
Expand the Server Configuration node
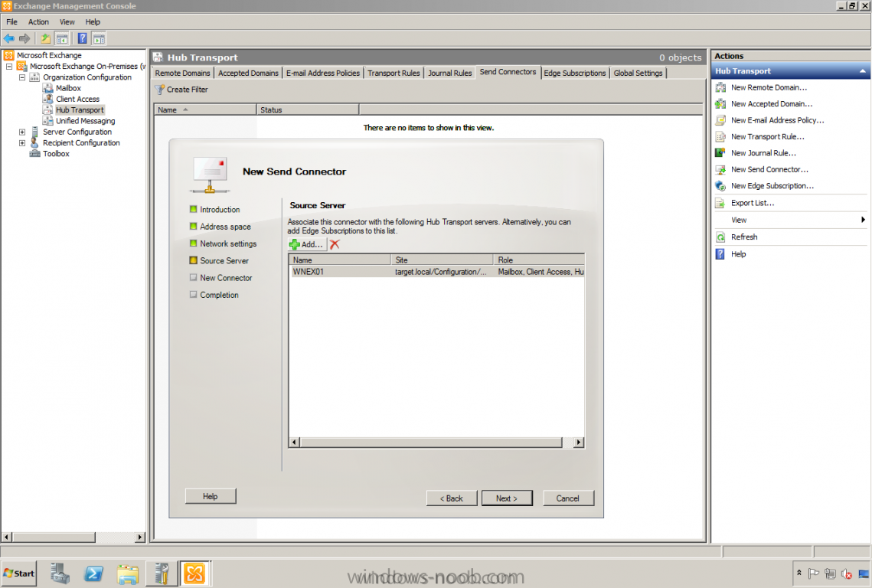tap(22, 132)
